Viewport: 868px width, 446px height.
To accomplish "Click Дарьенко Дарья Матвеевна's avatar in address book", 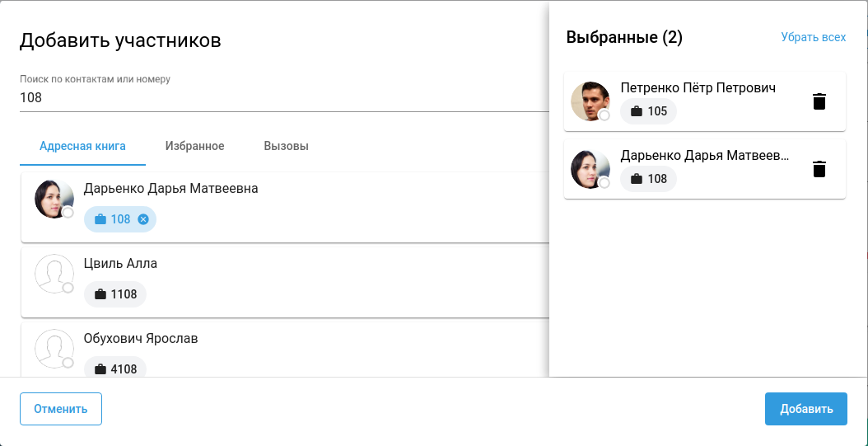I will 54,199.
